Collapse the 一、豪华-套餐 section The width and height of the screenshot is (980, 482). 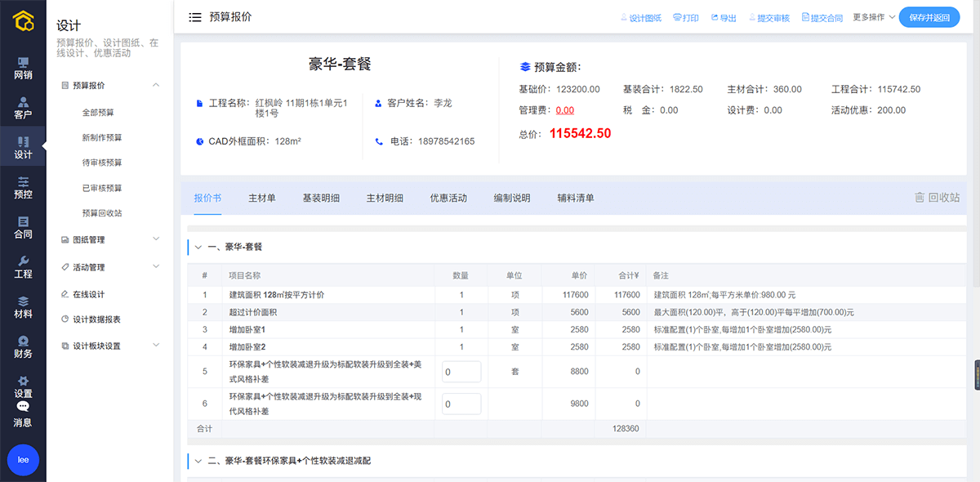click(198, 246)
